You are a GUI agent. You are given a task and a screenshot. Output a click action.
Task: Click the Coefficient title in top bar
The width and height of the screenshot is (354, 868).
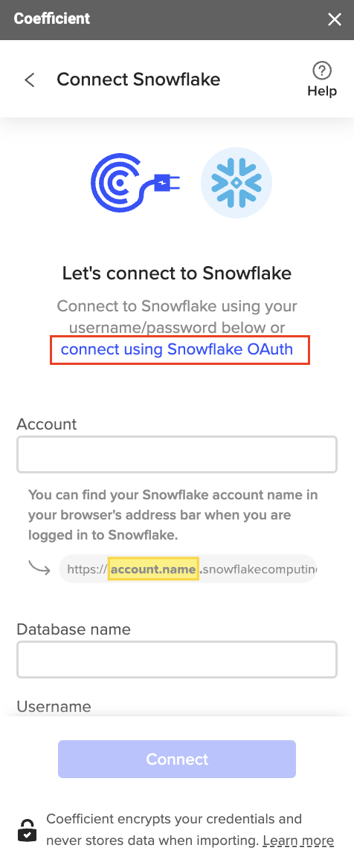click(x=52, y=19)
